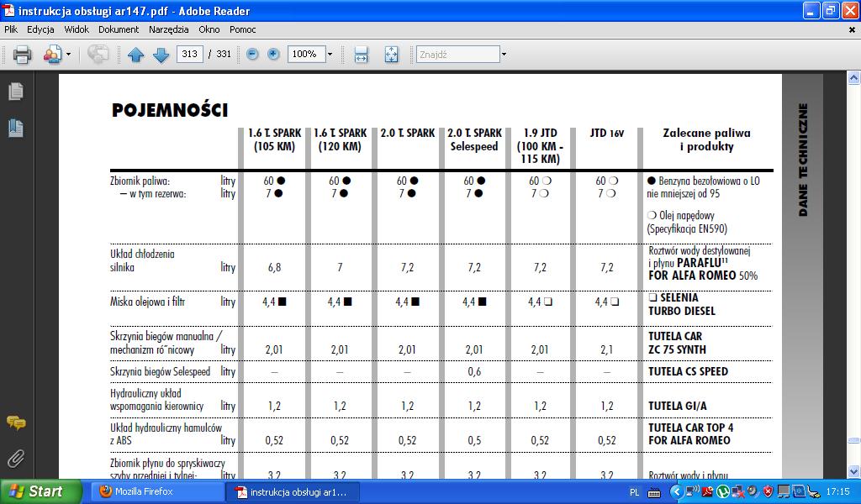Click the Zalecane paliwa i produkty header
Image resolution: width=861 pixels, height=504 pixels.
coord(706,139)
